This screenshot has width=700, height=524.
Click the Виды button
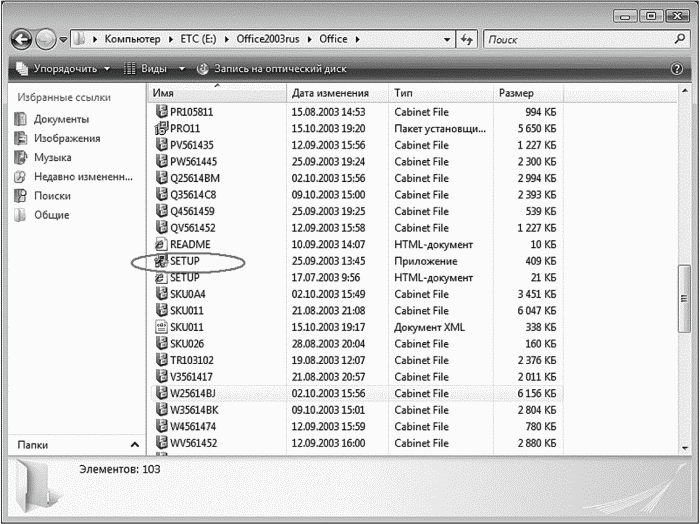coord(146,69)
